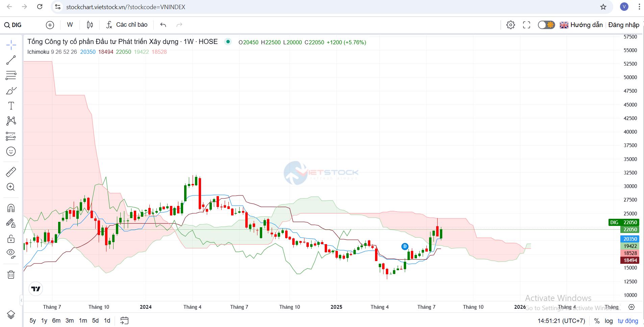
Task: Select the 5d time range
Action: (x=96, y=321)
